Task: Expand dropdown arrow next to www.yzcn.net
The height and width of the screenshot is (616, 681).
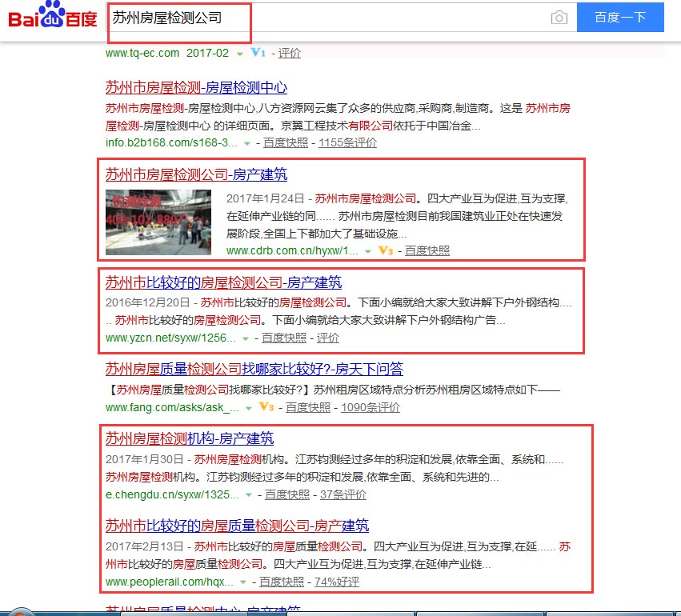Action: 246,338
